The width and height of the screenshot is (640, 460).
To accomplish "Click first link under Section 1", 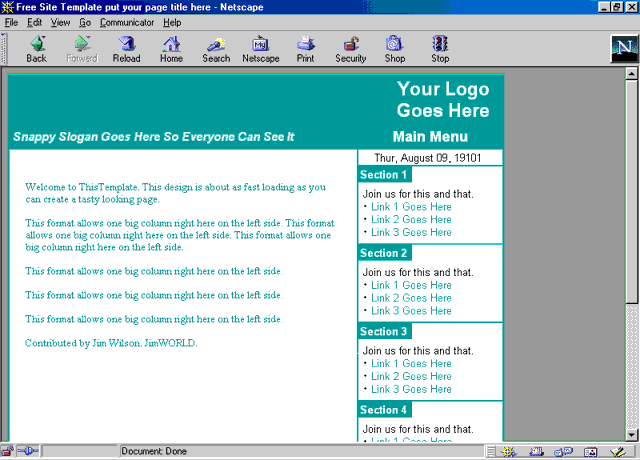I will pos(411,207).
